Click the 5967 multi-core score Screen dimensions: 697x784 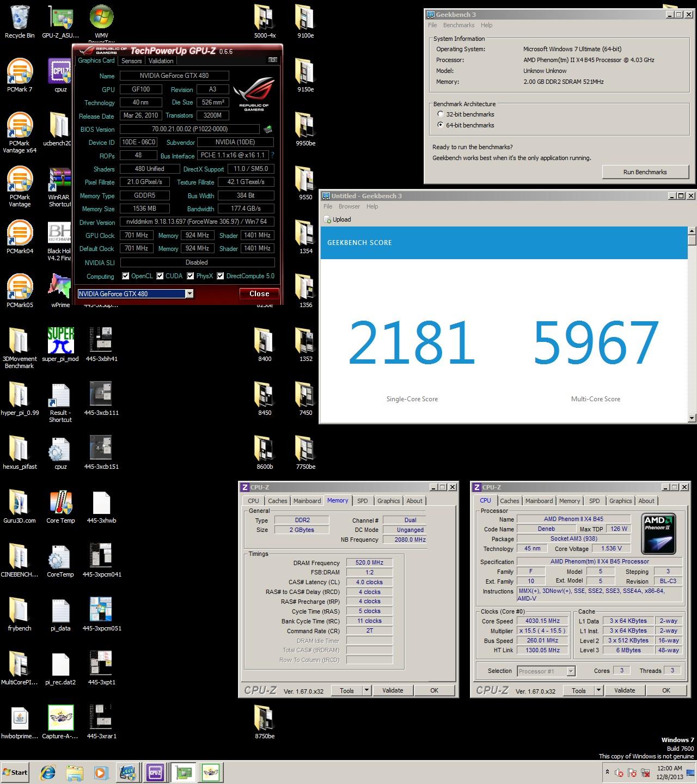596,342
